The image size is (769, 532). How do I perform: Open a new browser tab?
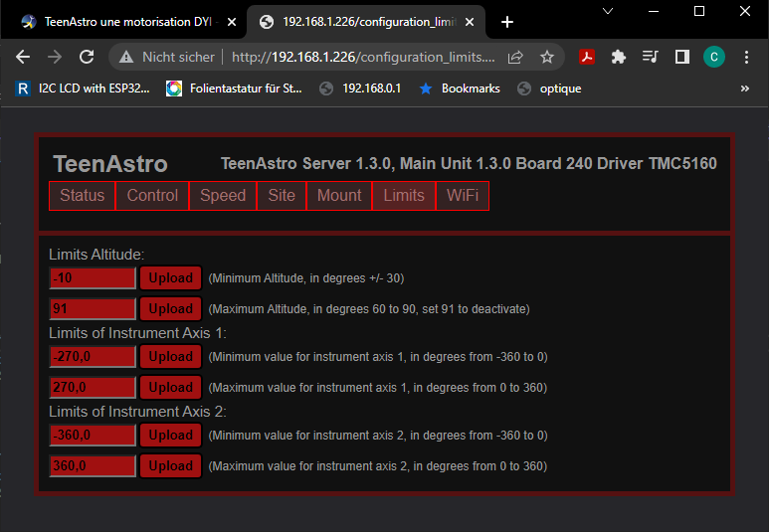(507, 22)
